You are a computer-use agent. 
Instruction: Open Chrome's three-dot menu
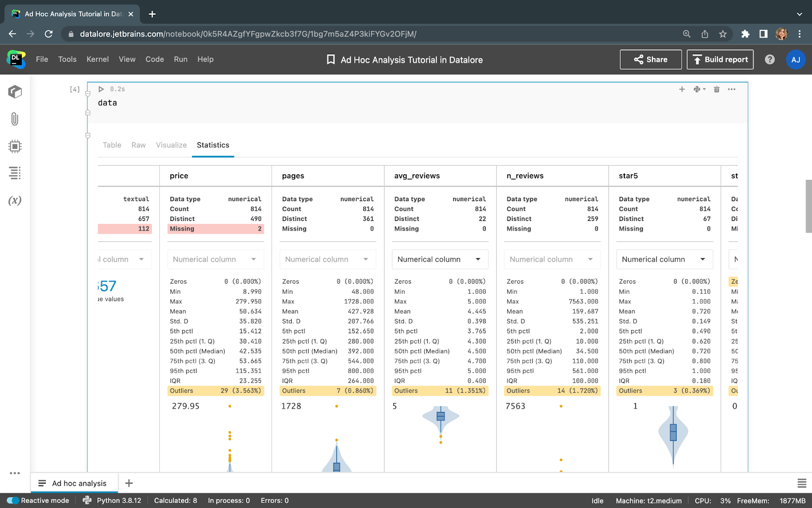coord(799,34)
